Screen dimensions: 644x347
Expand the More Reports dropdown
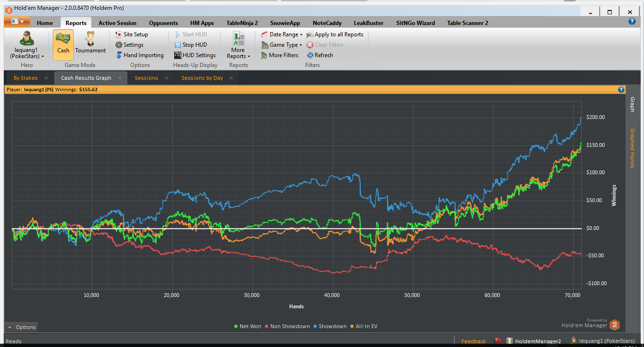click(x=238, y=45)
